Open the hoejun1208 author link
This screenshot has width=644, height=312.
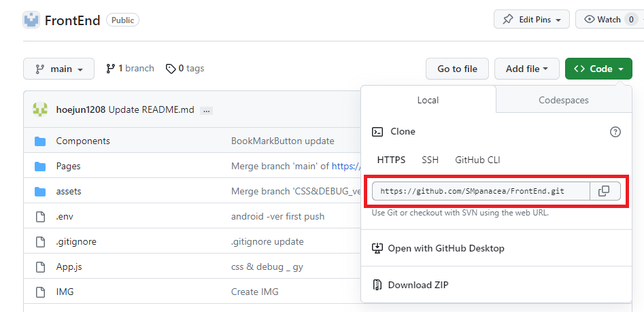(x=81, y=110)
